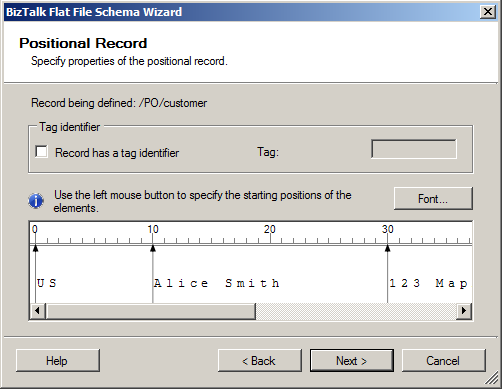This screenshot has width=502, height=389.
Task: Click the 'Alice Smith' text in record
Action: 217,283
